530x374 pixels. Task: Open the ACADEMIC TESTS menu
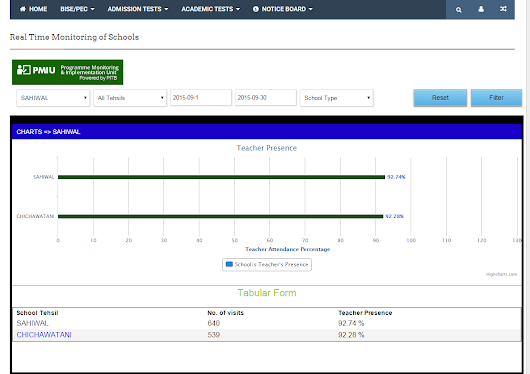pyautogui.click(x=211, y=9)
